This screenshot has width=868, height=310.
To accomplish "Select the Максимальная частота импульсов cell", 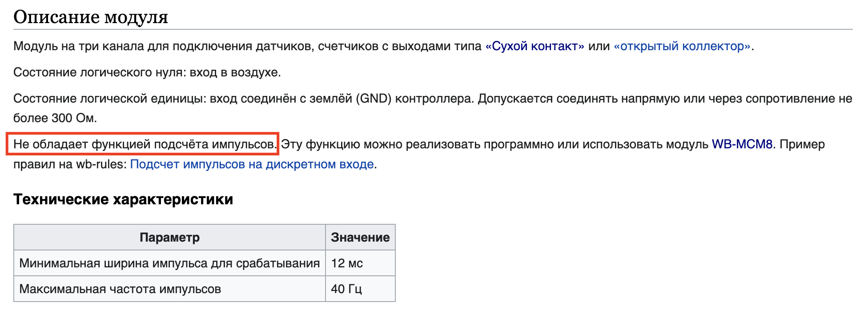I will (120, 289).
